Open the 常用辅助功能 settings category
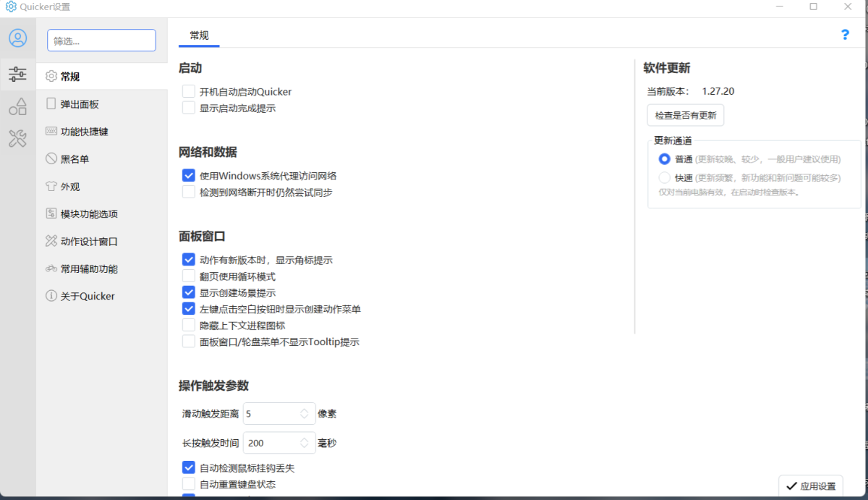This screenshot has width=868, height=500. point(101,269)
